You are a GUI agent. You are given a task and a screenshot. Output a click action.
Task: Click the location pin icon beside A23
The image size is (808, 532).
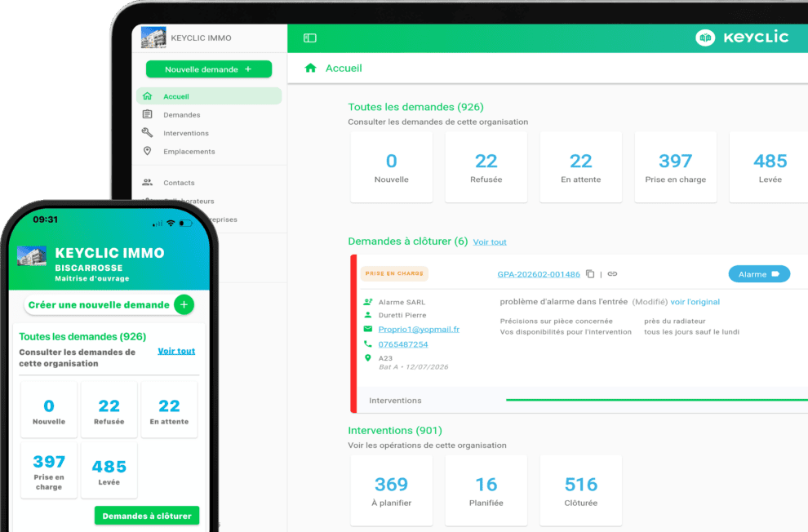[x=368, y=358]
